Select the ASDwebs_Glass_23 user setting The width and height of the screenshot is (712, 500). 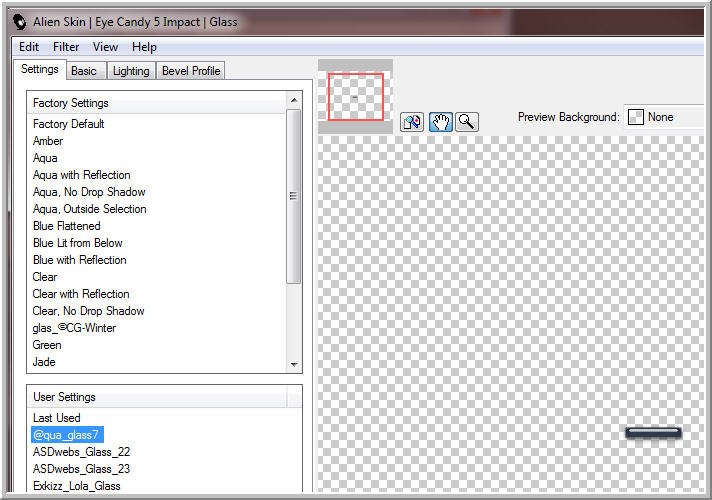[x=81, y=469]
